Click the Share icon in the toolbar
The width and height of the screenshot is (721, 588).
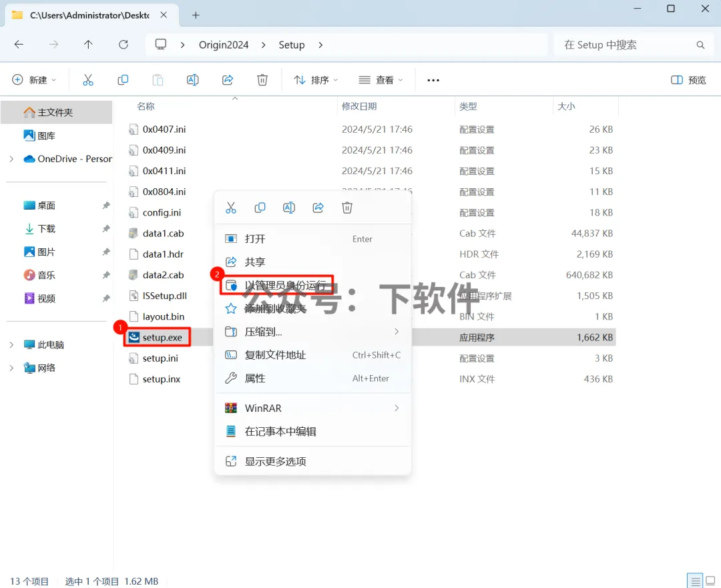(228, 80)
